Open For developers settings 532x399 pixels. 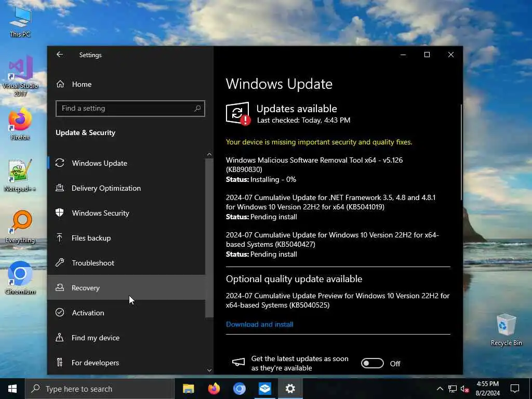[126, 363]
